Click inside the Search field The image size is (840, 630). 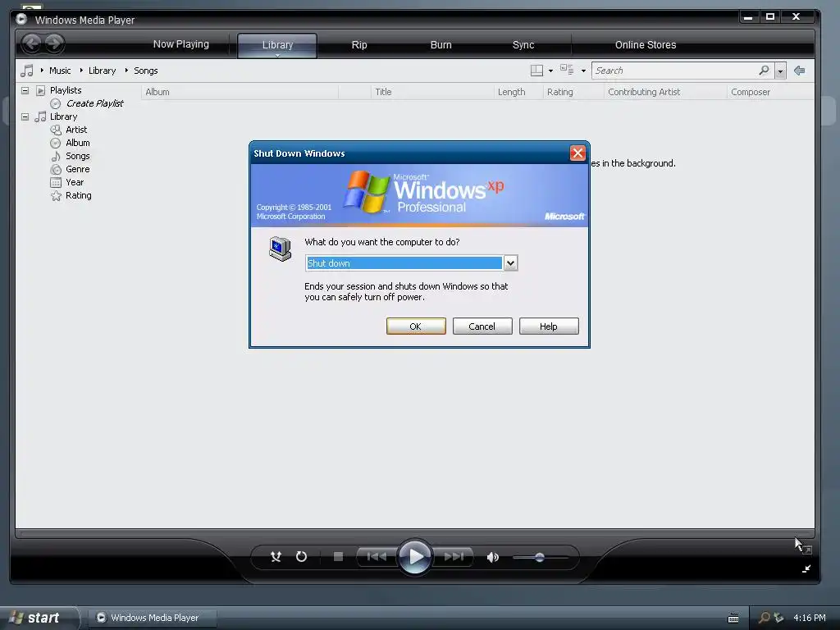pyautogui.click(x=674, y=71)
